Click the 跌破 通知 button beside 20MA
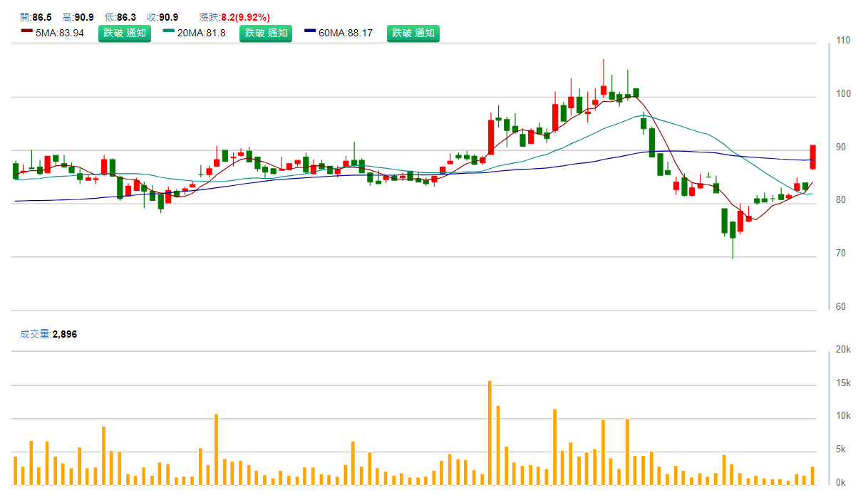868x495 pixels. (x=266, y=33)
